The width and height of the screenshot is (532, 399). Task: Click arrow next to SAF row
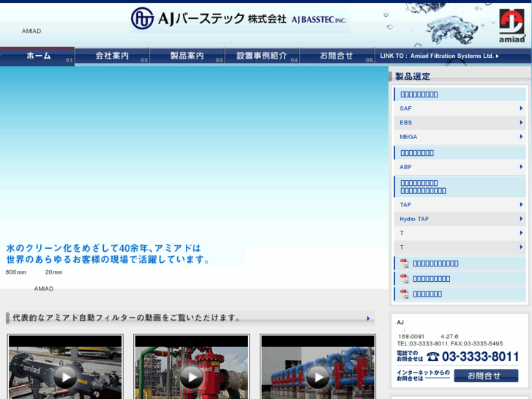[521, 108]
